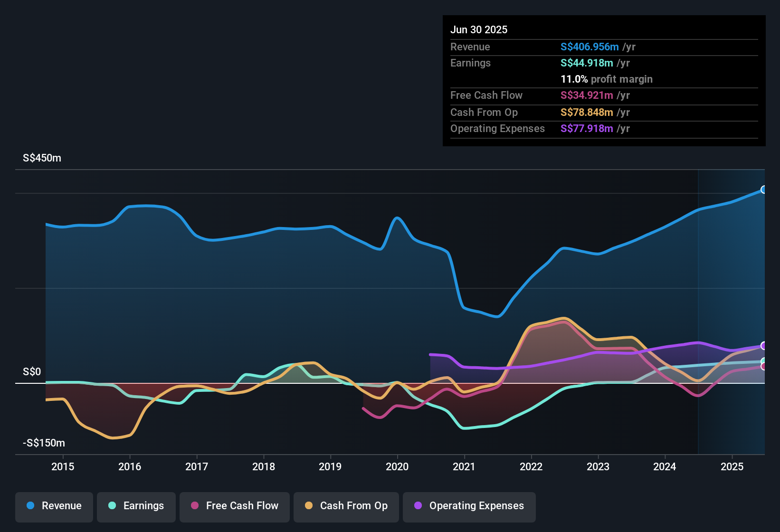Toggle the Cash From Op series off

click(x=346, y=506)
